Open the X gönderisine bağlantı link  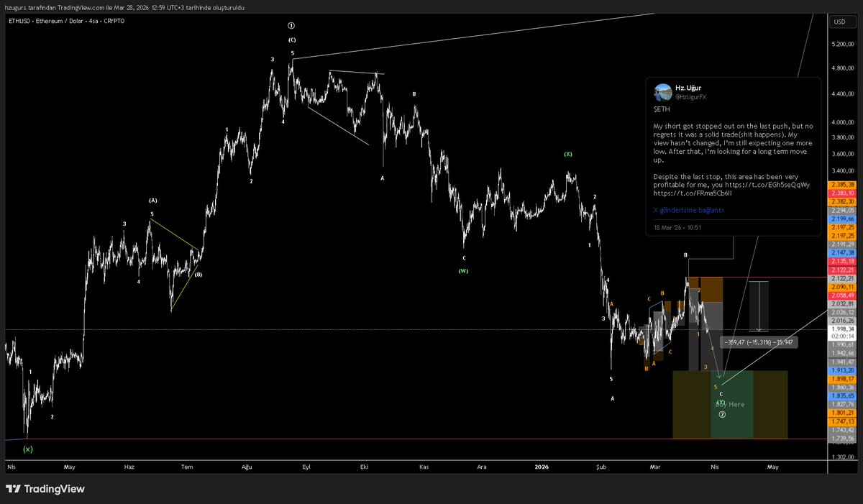688,211
